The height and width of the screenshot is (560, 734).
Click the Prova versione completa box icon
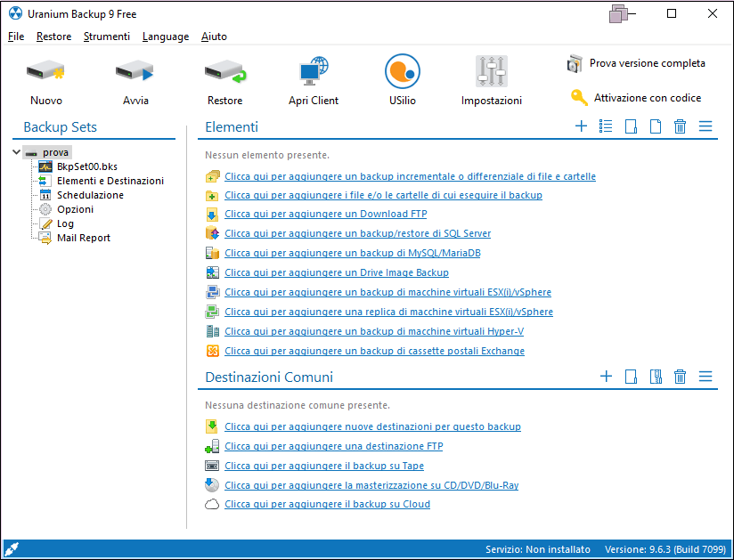[x=575, y=63]
